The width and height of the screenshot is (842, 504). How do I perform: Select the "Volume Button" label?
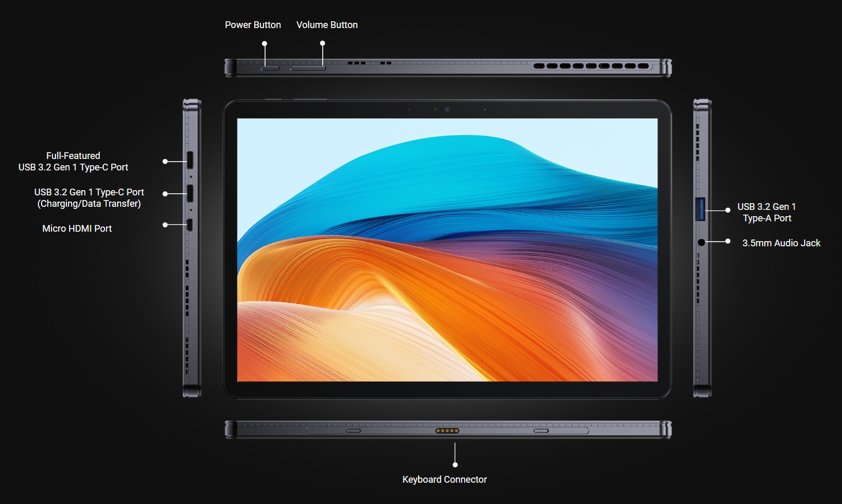[x=327, y=25]
